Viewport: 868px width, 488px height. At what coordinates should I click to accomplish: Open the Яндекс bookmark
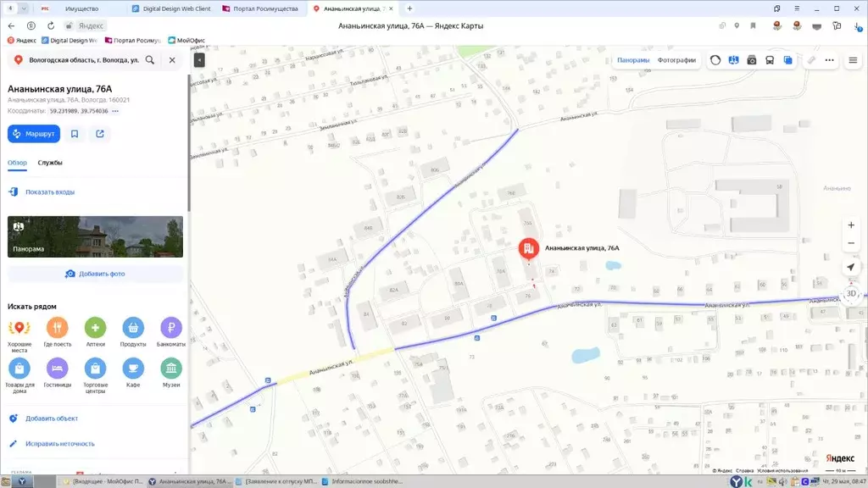click(x=21, y=41)
